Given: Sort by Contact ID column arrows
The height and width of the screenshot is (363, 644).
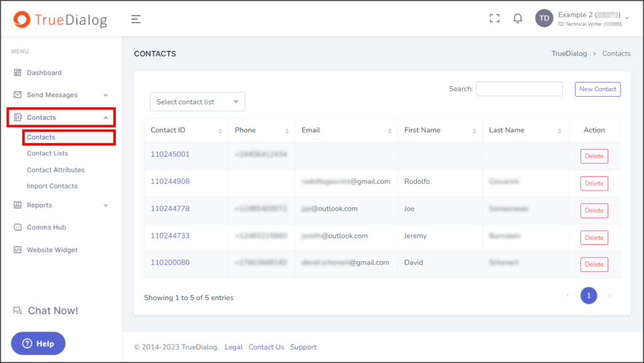Looking at the screenshot, I should click(220, 131).
